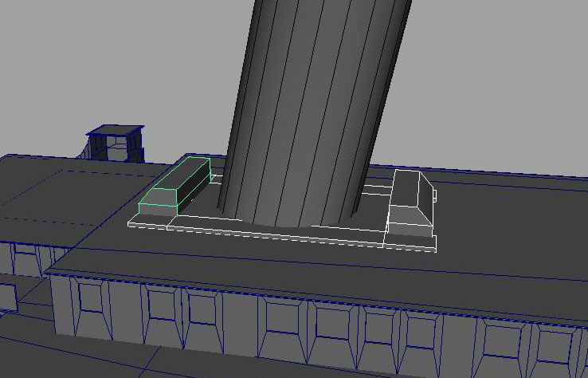Select the white-outlined block right of column
This screenshot has width=588, height=378.
(x=411, y=203)
